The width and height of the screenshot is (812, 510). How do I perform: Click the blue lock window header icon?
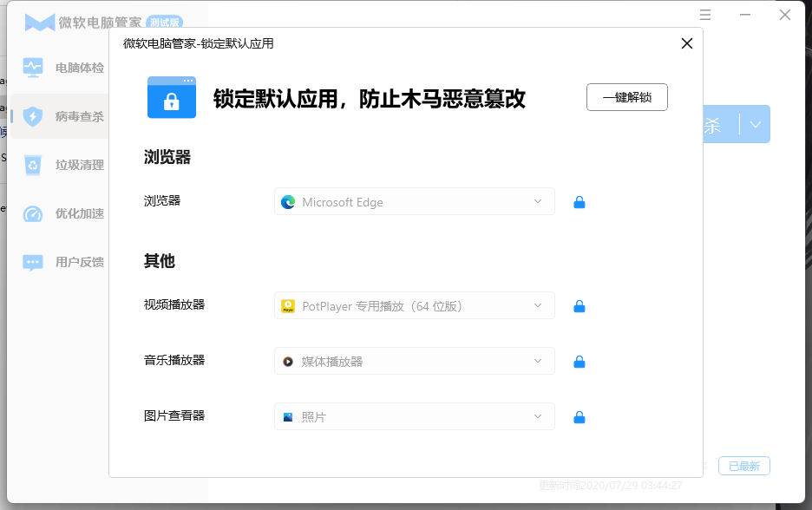(x=171, y=97)
